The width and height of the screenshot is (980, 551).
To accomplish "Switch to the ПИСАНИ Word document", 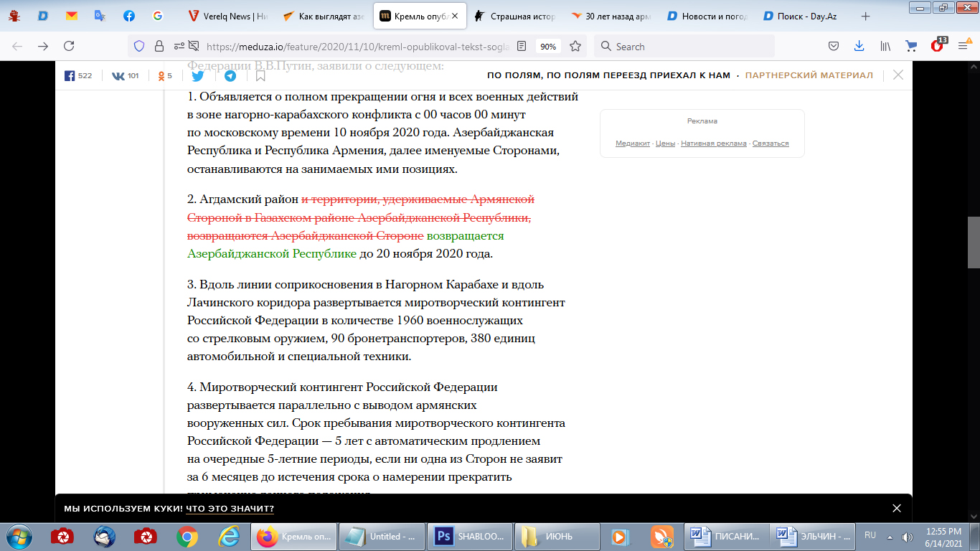I will coord(727,536).
